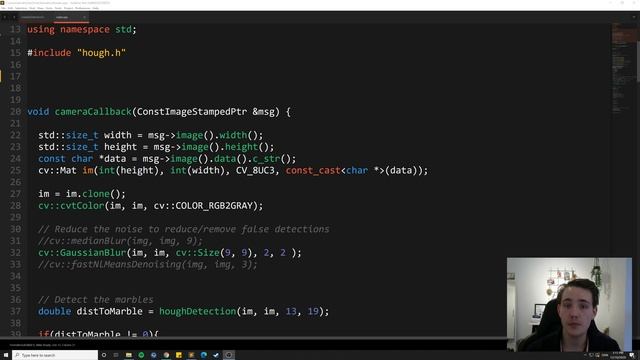Open the File menu
The height and width of the screenshot is (360, 640).
click(x=3, y=8)
